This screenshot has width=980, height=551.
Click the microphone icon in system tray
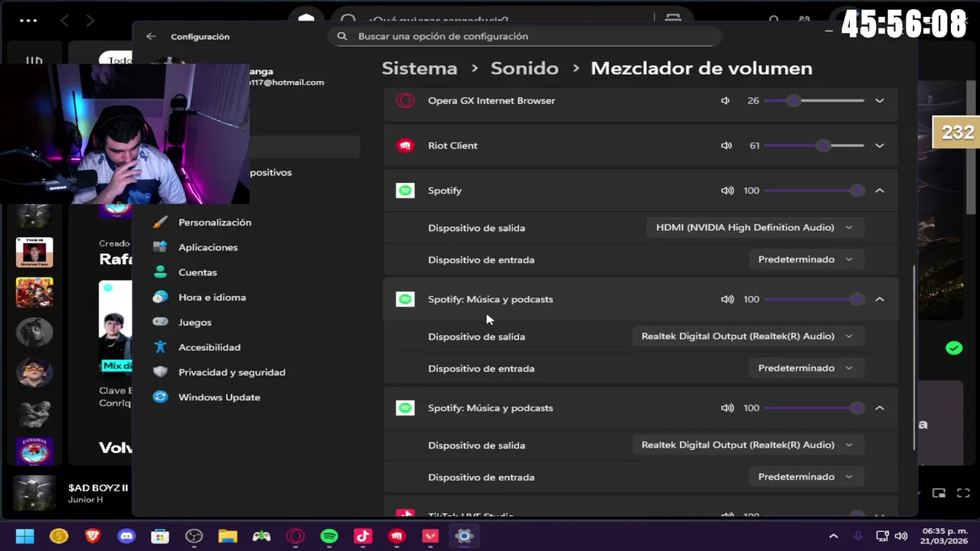pos(858,536)
